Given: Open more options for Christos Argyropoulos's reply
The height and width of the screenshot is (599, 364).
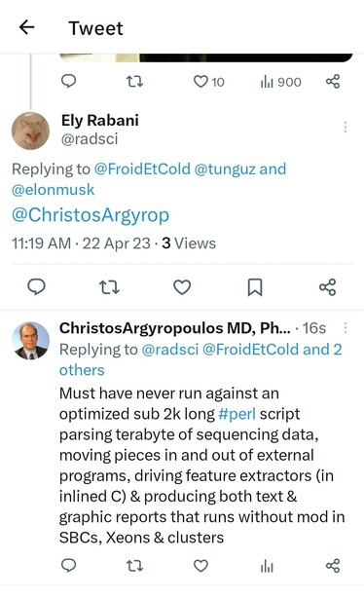Looking at the screenshot, I should tap(346, 328).
